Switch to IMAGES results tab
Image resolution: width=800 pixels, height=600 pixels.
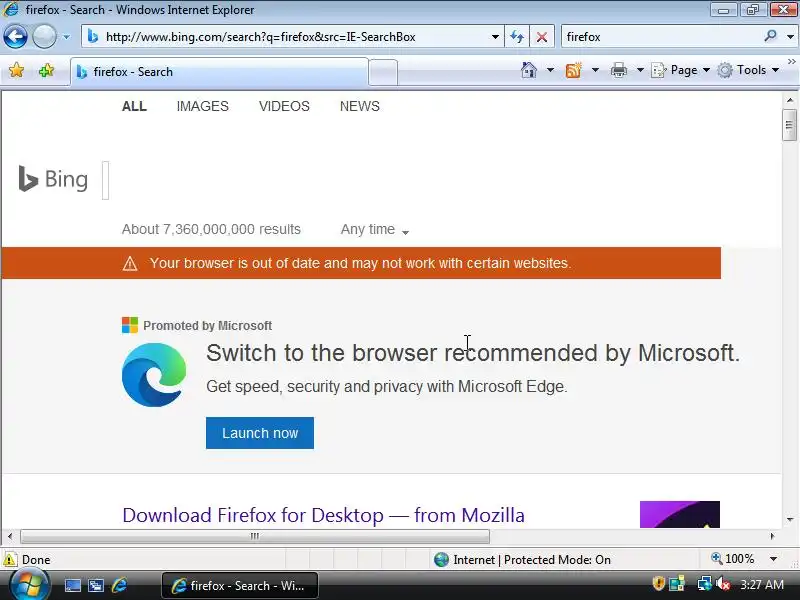click(203, 106)
